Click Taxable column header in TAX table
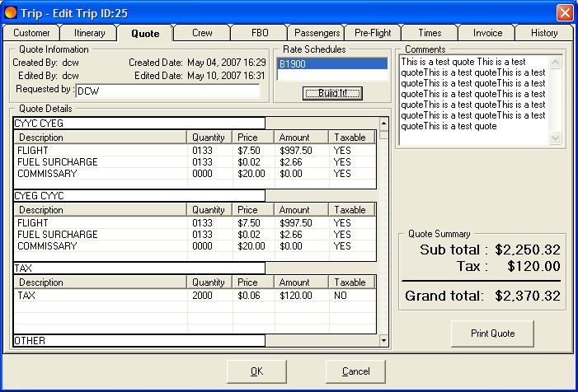 (352, 282)
